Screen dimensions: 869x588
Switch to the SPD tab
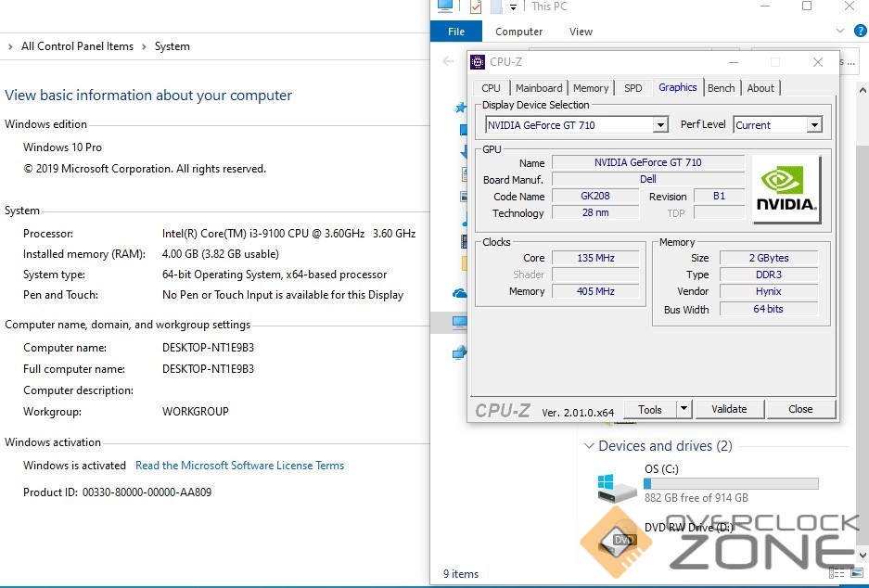click(633, 88)
